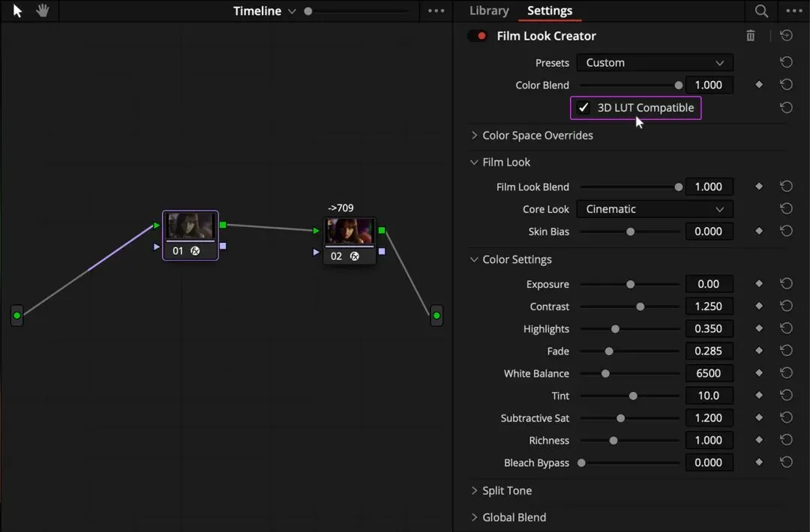Add keyframe for Skin Bias
The image size is (810, 532).
(759, 232)
